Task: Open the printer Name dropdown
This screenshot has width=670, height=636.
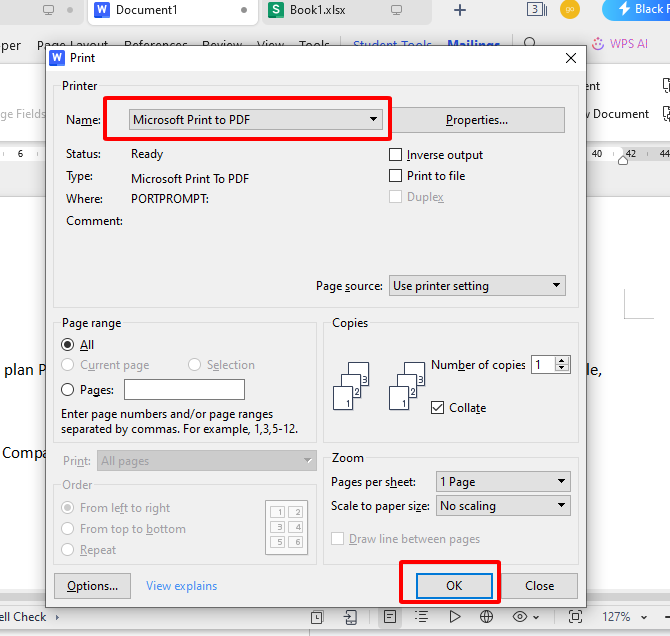Action: click(x=255, y=119)
